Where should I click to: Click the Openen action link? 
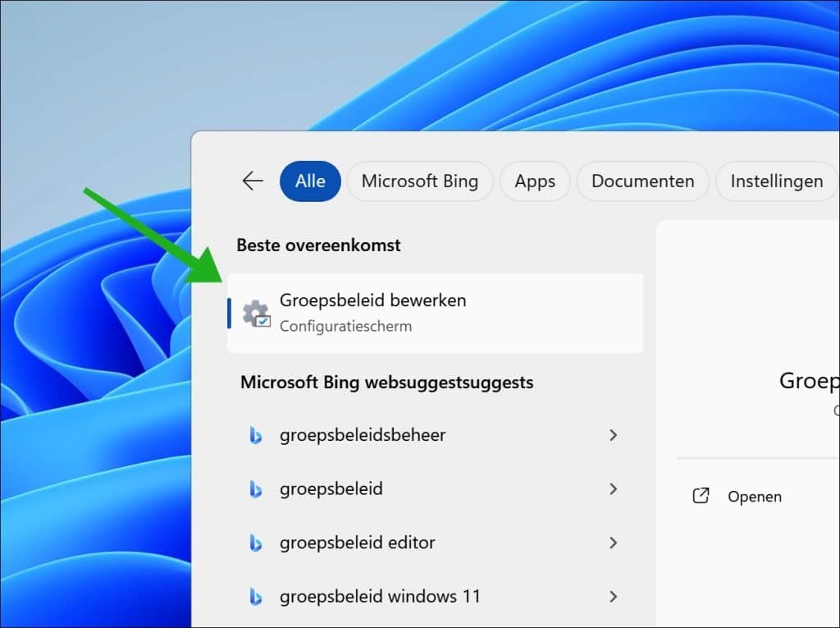(755, 496)
